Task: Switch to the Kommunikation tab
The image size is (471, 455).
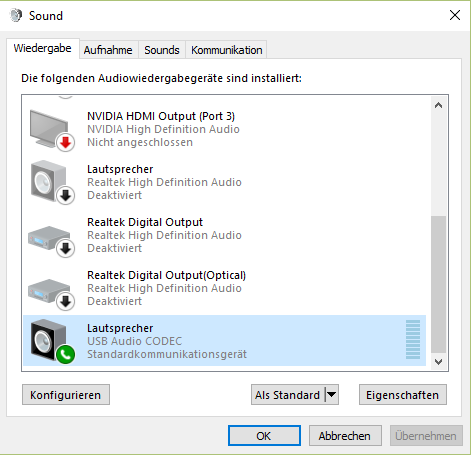Action: tap(227, 50)
